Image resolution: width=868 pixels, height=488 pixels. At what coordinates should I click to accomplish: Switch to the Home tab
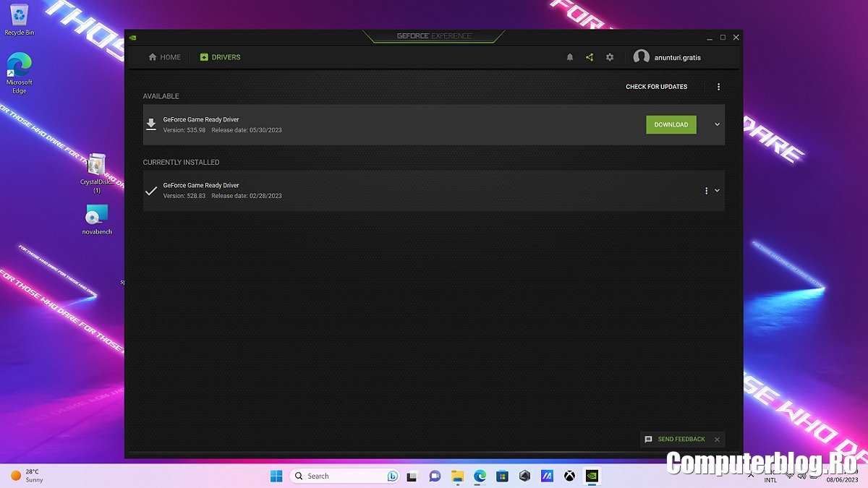(x=165, y=57)
